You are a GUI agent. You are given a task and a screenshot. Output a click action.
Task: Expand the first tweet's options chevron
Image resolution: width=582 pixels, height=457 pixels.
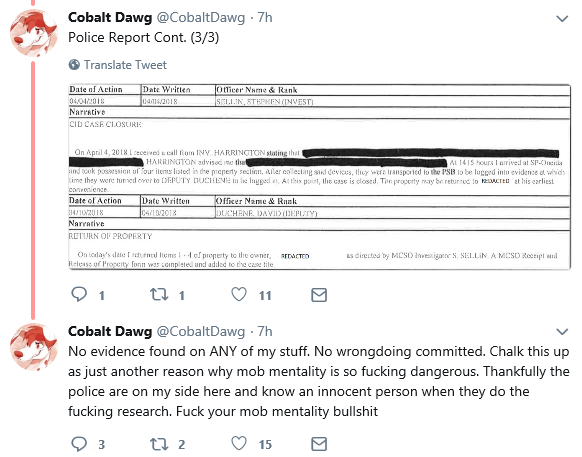[x=562, y=19]
